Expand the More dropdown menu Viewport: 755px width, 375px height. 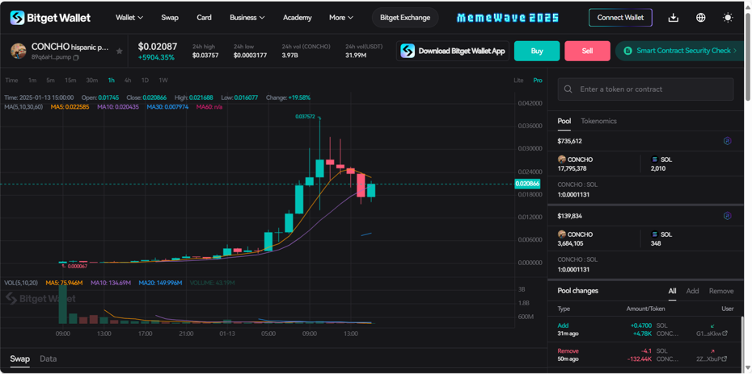tap(341, 18)
